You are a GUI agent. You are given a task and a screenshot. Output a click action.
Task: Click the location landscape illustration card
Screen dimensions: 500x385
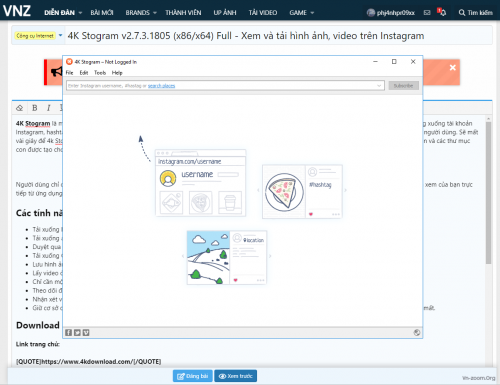pyautogui.click(x=227, y=257)
